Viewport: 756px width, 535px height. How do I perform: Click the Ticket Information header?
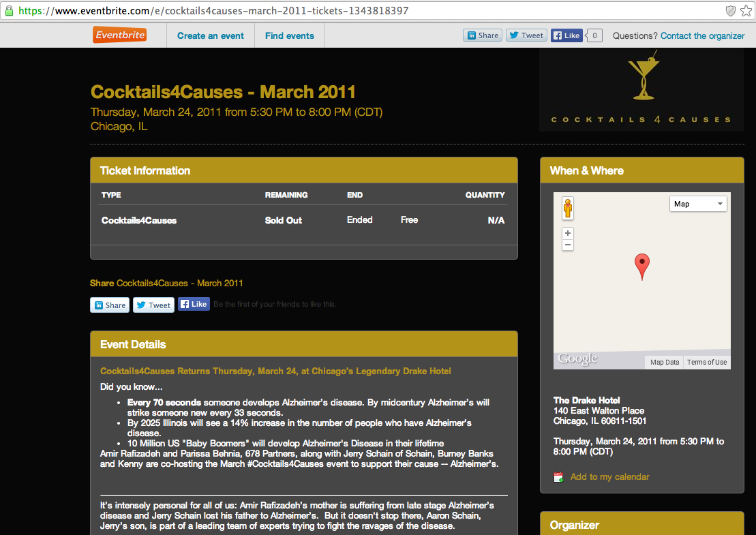pos(304,170)
